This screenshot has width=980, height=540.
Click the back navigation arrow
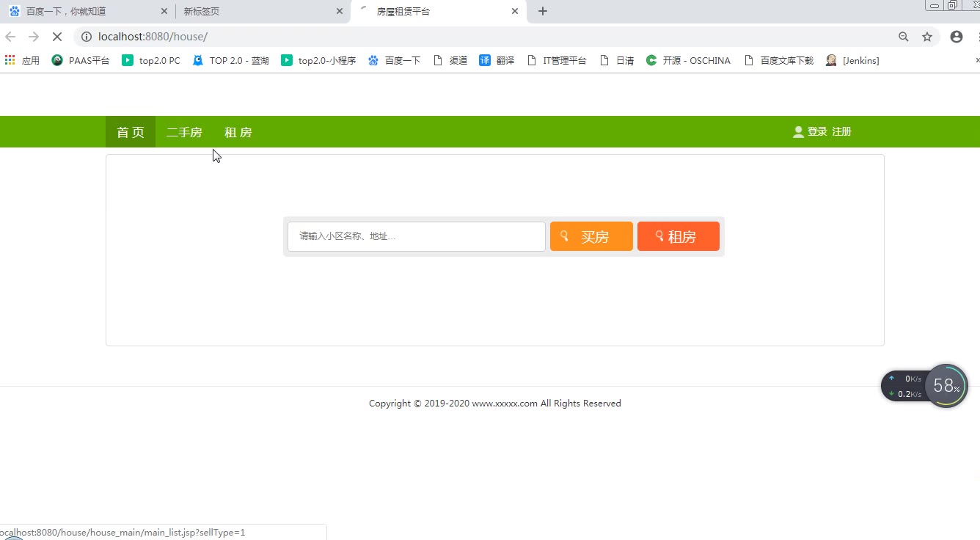click(10, 37)
